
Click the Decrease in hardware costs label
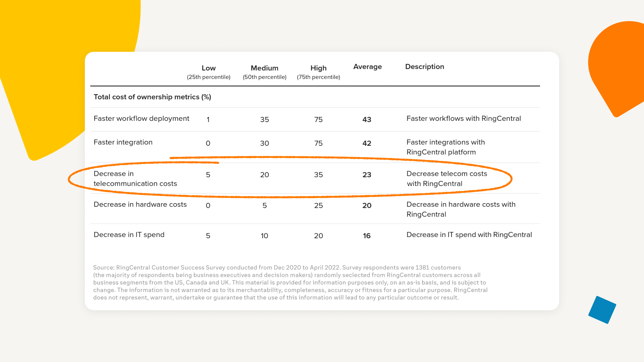[140, 204]
